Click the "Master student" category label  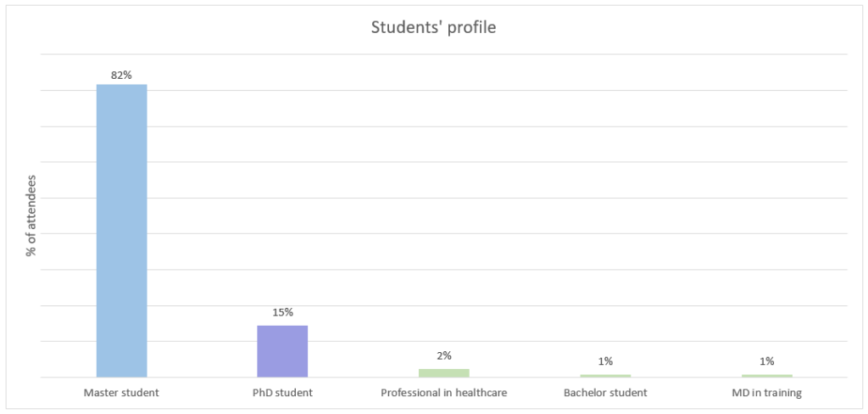tap(121, 393)
